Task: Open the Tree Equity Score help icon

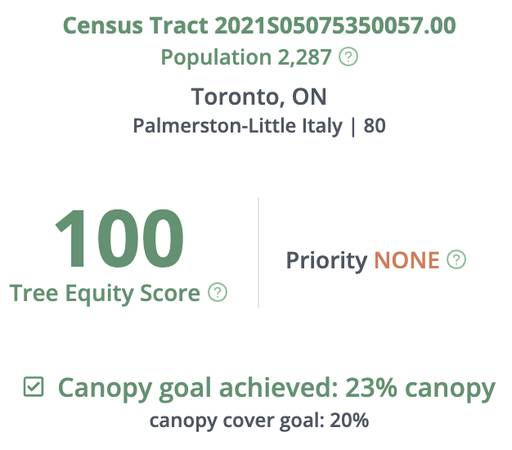Action: click(218, 293)
